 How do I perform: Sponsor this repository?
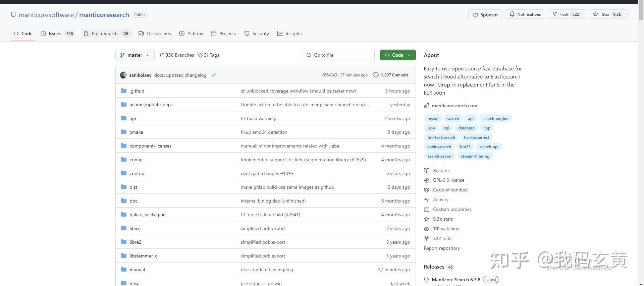pyautogui.click(x=485, y=15)
